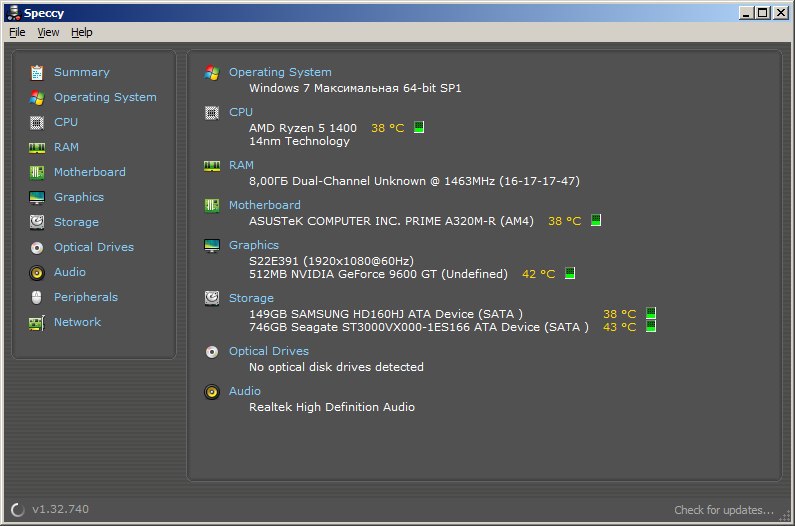Viewport: 795px width, 526px height.
Task: Click the Audio heading link in summary
Action: (244, 392)
